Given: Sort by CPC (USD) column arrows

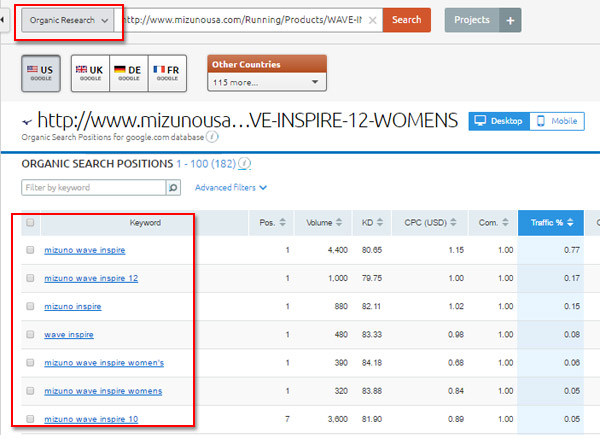Looking at the screenshot, I should coord(453,222).
